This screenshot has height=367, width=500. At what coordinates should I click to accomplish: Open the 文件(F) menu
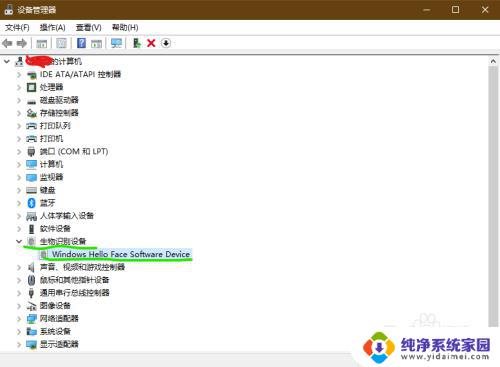pyautogui.click(x=17, y=27)
